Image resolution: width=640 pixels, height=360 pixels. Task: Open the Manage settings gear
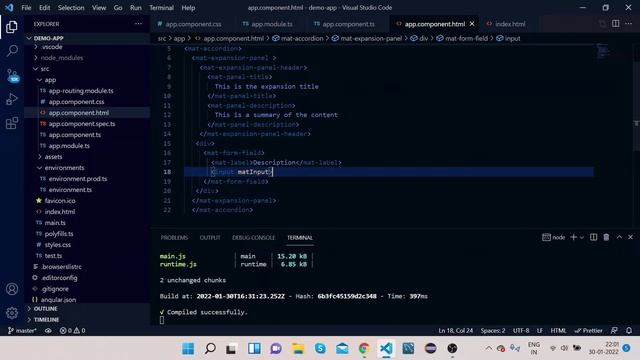click(12, 313)
